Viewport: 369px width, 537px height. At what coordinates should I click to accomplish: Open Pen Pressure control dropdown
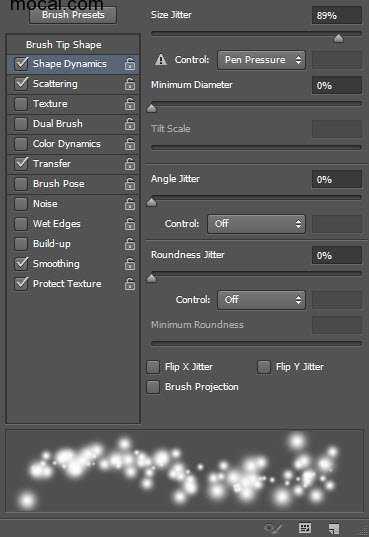click(x=261, y=60)
